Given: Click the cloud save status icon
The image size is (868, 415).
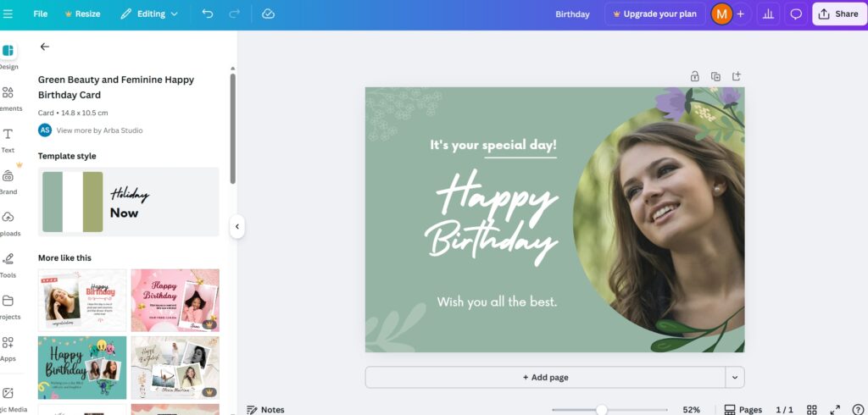Looking at the screenshot, I should coord(268,14).
